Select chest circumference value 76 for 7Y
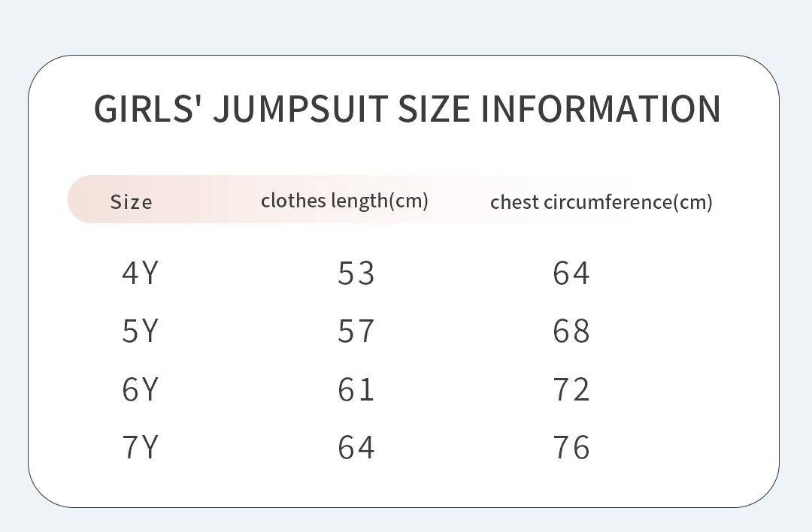 (x=571, y=447)
